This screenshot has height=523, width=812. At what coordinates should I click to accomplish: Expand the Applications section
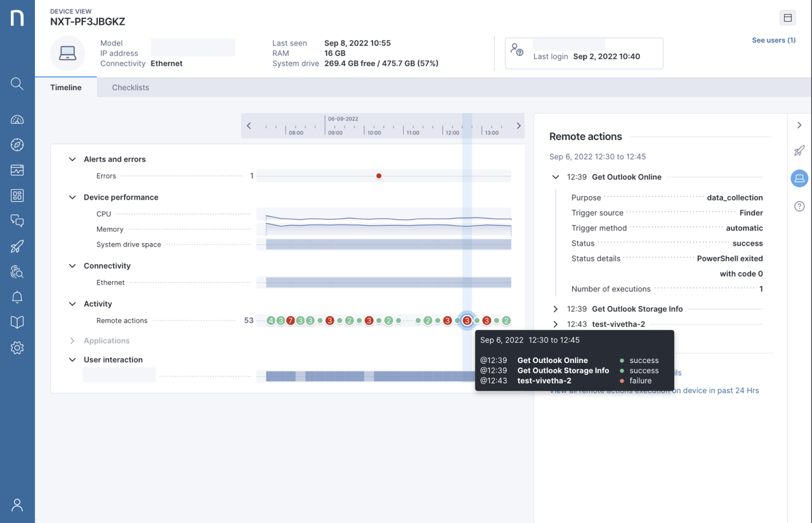(72, 340)
